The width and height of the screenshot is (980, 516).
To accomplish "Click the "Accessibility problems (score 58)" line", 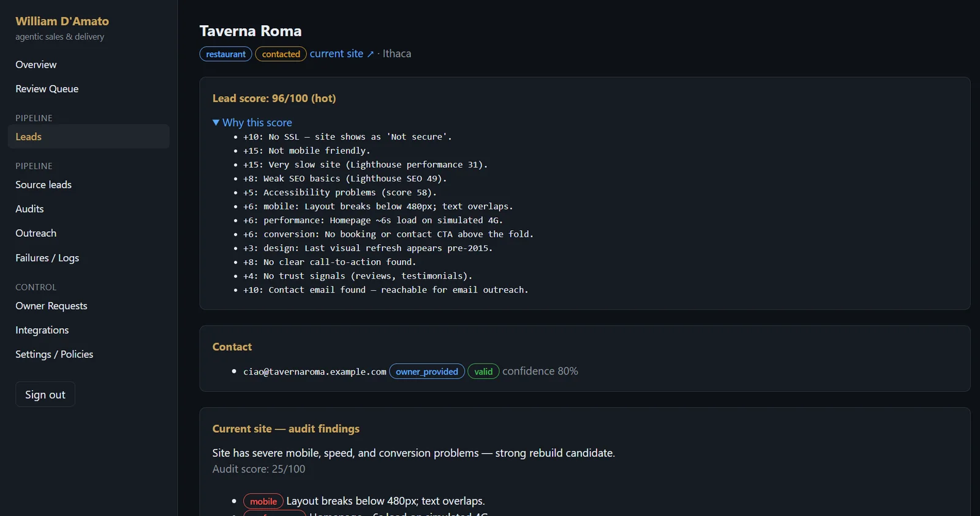I will click(340, 192).
